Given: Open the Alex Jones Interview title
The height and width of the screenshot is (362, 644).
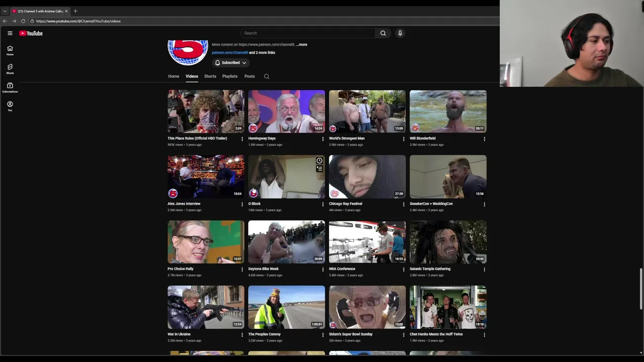Looking at the screenshot, I should coord(184,204).
